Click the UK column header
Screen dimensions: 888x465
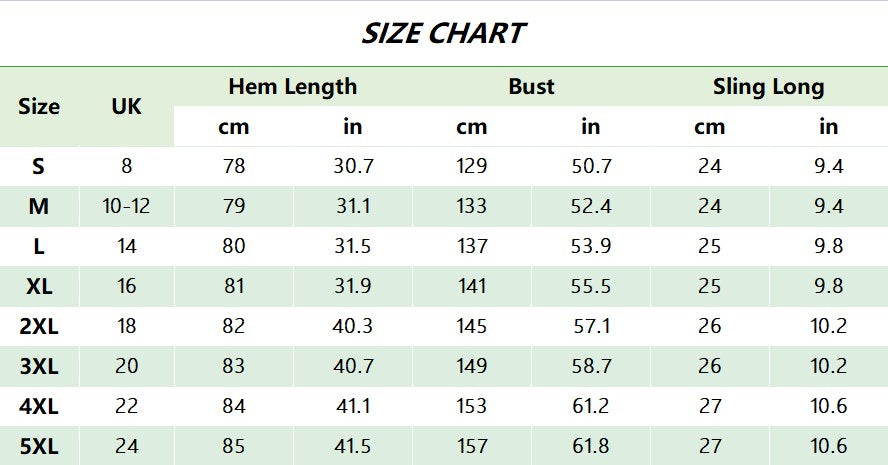point(126,107)
